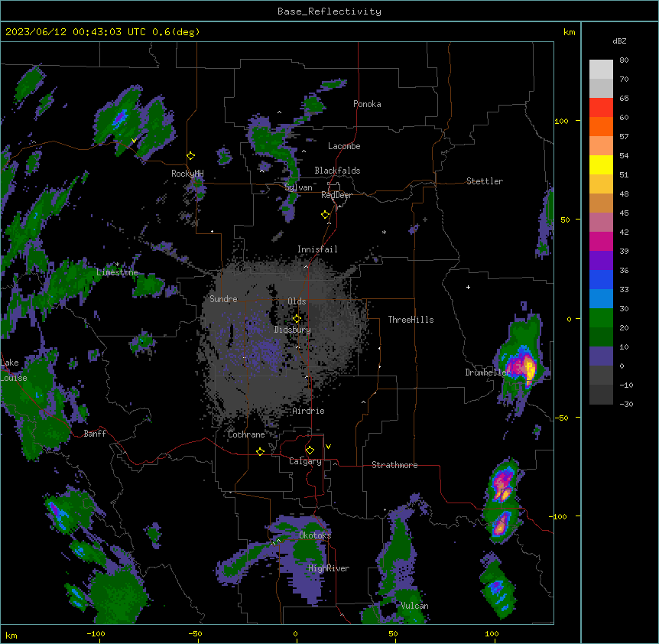Click the yellow diamond marker beside RockyMH
The width and height of the screenshot is (659, 644).
click(190, 156)
